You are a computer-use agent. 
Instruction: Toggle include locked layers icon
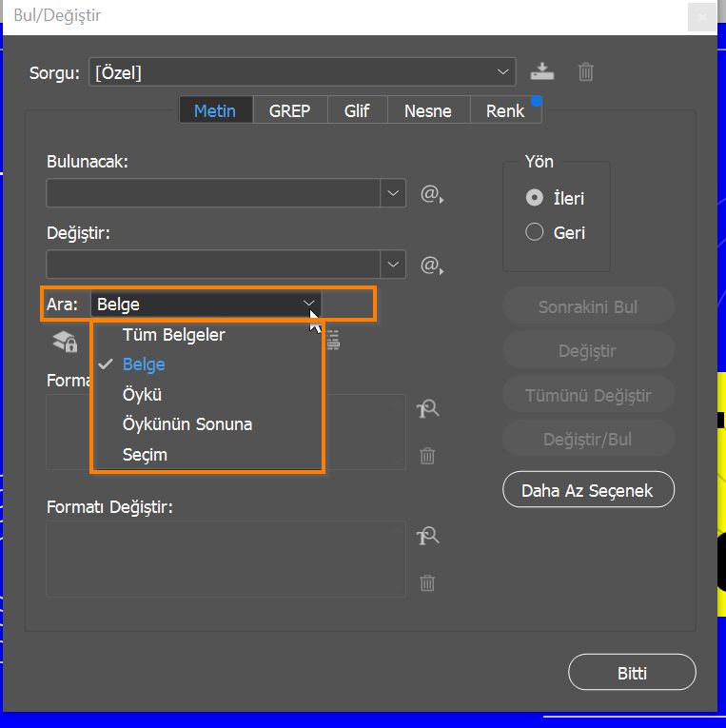65,342
